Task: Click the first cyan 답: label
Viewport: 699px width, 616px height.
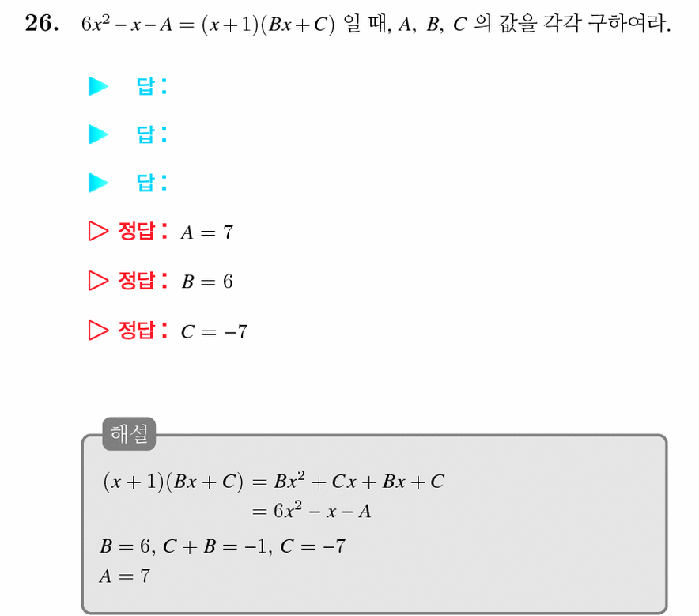Action: coord(152,86)
